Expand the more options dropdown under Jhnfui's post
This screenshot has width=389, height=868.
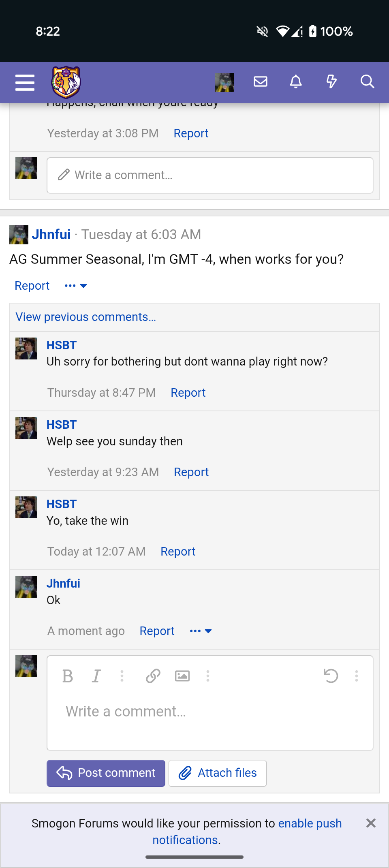[76, 286]
